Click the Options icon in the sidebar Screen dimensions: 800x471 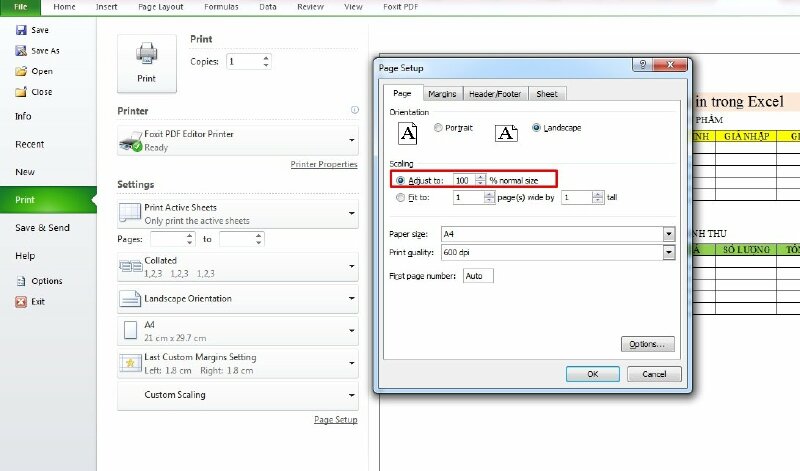21,281
